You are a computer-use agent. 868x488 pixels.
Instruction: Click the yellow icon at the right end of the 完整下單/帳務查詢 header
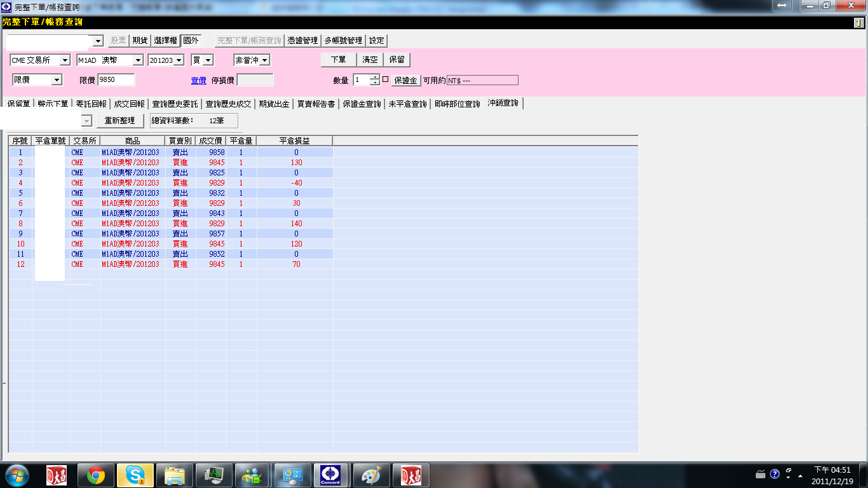[858, 23]
